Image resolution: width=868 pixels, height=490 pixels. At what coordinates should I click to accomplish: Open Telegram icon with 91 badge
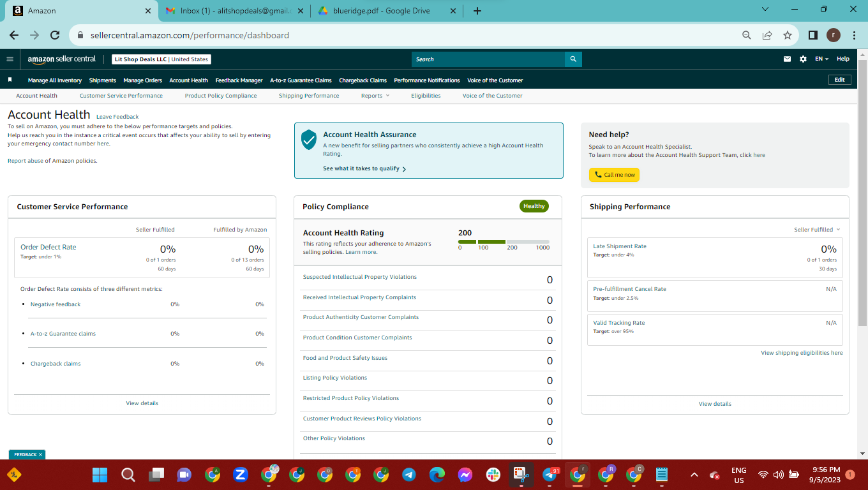pyautogui.click(x=550, y=475)
